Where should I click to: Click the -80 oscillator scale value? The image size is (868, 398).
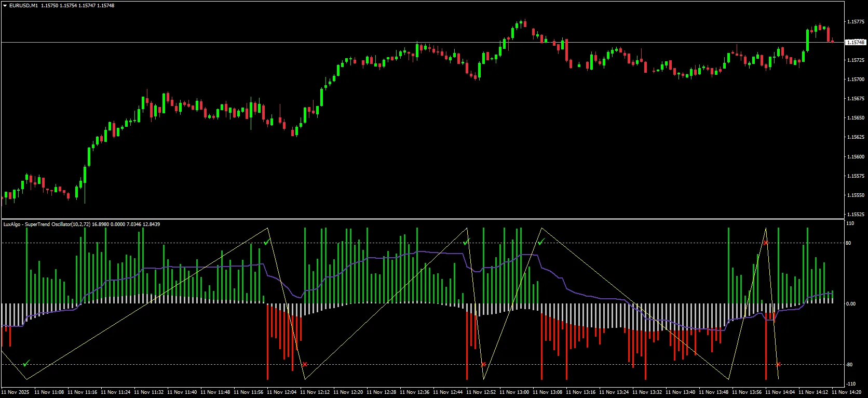pos(849,365)
